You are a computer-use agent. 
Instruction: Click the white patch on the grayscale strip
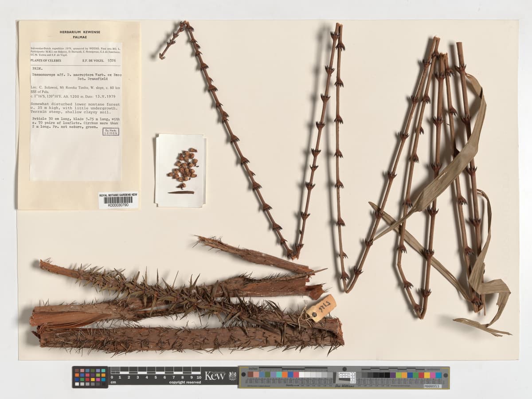coord(303,375)
